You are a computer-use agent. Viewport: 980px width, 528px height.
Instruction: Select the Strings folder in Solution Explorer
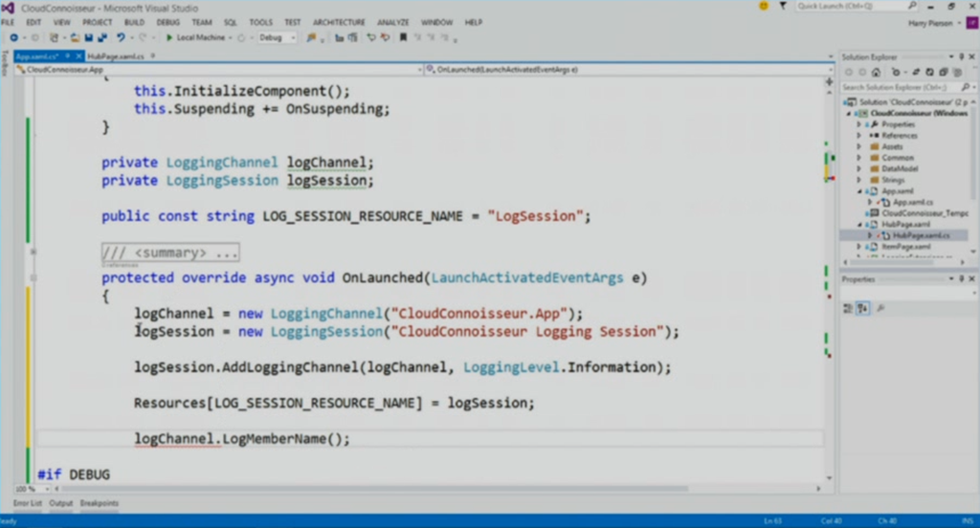893,180
